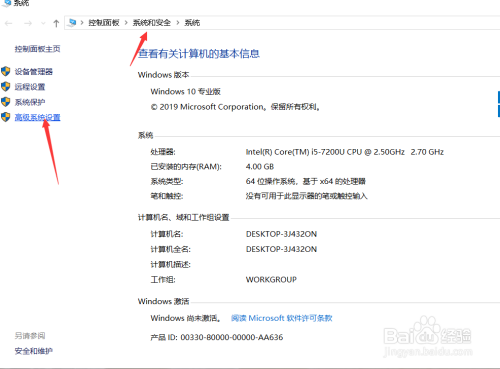Open 控制面板 breadcrumb

pyautogui.click(x=104, y=23)
